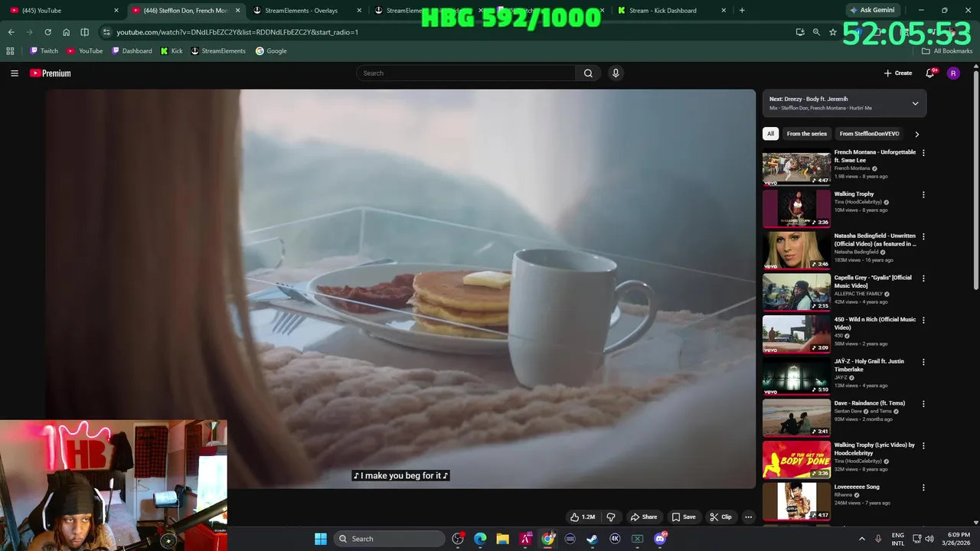Open the Walking Trophy (Lyric Video) title
980x551 pixels.
click(874, 449)
